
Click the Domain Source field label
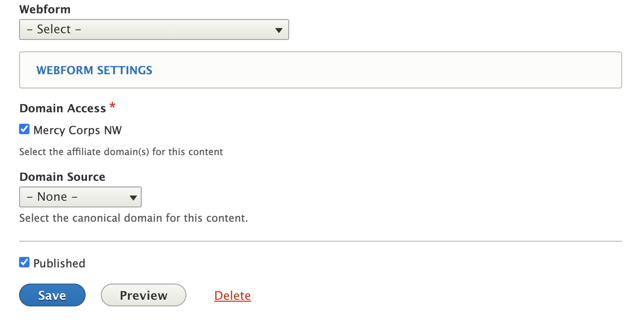point(62,177)
